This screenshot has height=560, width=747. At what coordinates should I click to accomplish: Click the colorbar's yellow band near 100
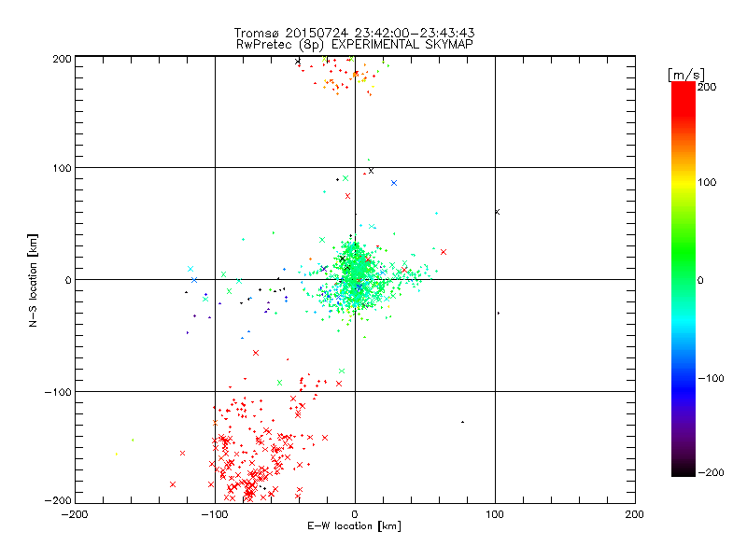(684, 182)
